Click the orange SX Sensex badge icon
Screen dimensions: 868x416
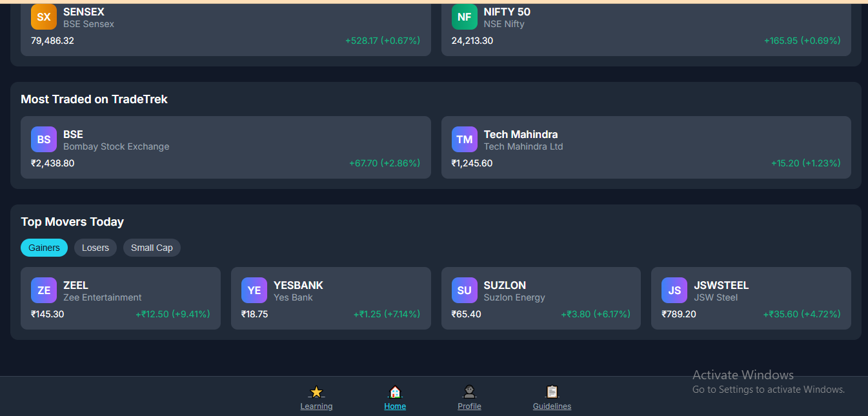(x=44, y=17)
